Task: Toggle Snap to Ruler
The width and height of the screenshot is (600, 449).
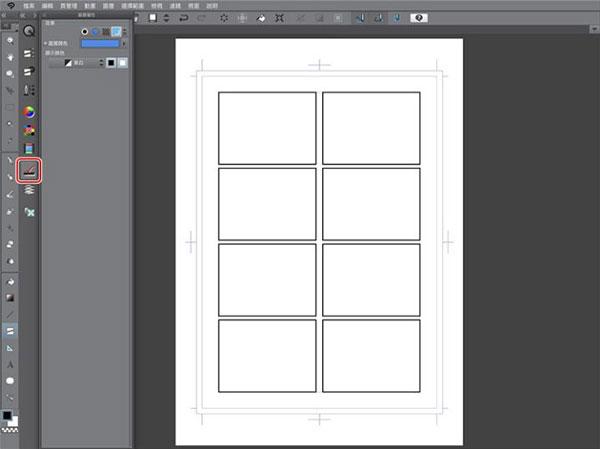Action: [360, 18]
